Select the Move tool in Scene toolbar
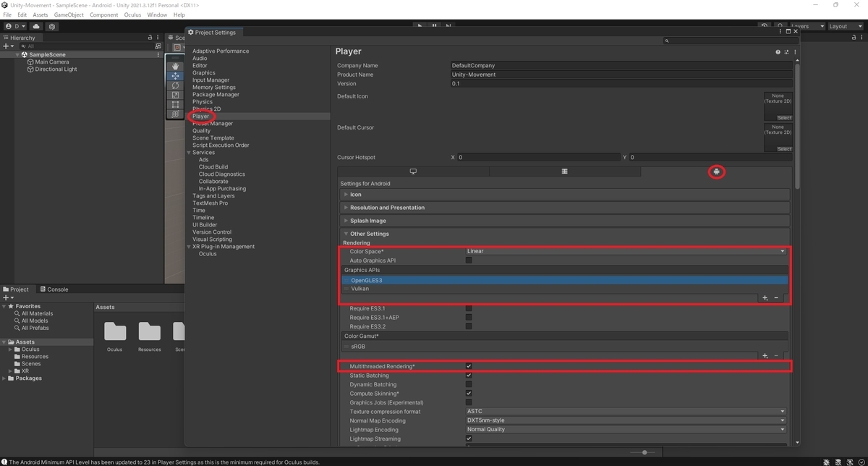868x466 pixels. click(x=175, y=76)
